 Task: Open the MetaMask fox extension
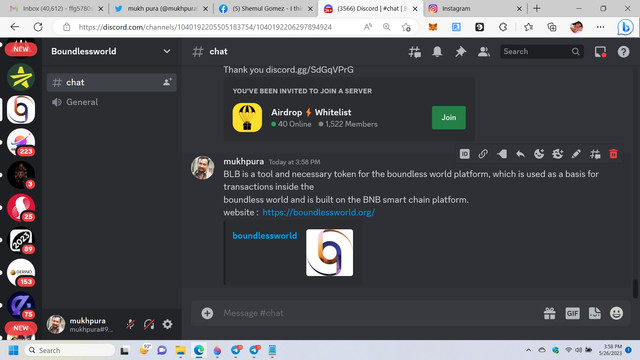point(433,27)
